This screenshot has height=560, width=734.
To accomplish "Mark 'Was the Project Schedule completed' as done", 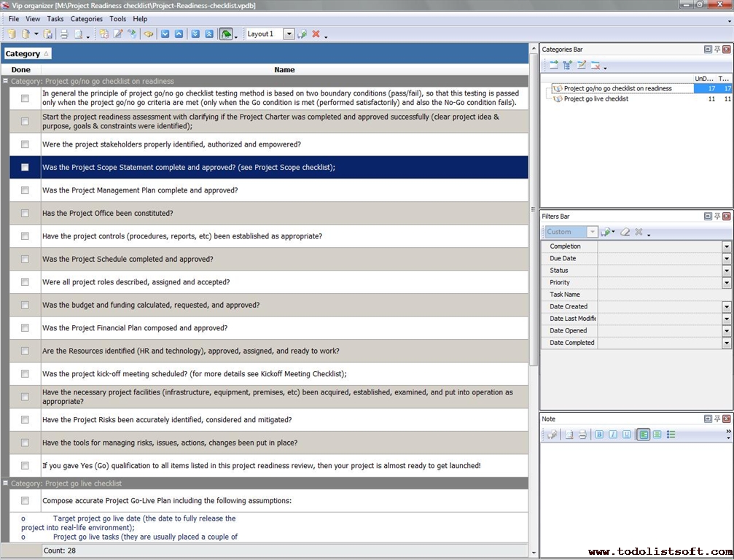I will pos(25,260).
